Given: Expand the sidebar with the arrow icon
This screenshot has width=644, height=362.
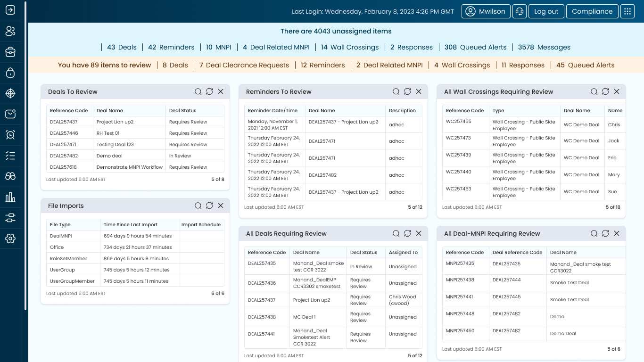Looking at the screenshot, I should (x=10, y=10).
